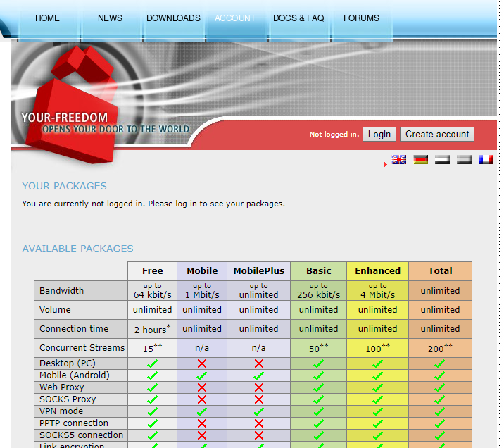
Task: Click the green check for Desktop (PC) under Free
Action: pos(152,363)
